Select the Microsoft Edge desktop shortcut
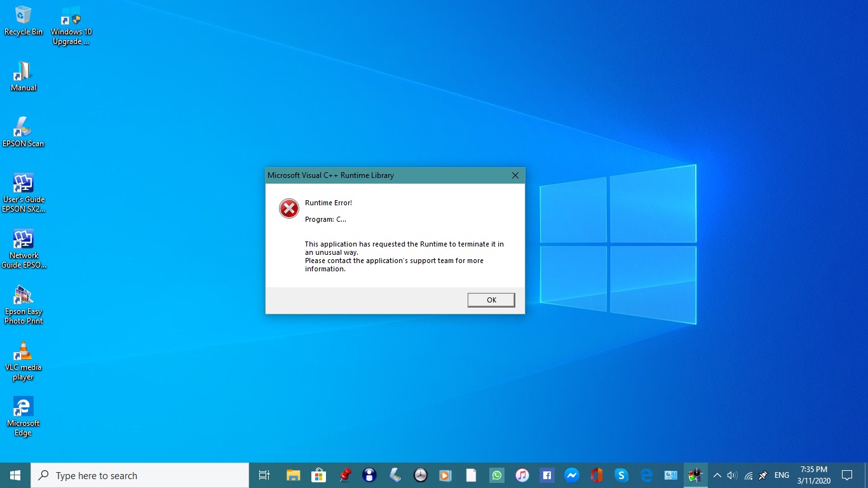The height and width of the screenshot is (488, 868). point(24,417)
